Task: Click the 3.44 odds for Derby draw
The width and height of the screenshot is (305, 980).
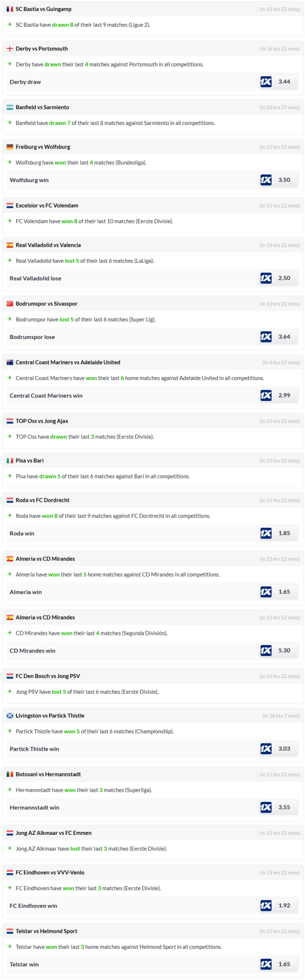Action: coord(284,82)
